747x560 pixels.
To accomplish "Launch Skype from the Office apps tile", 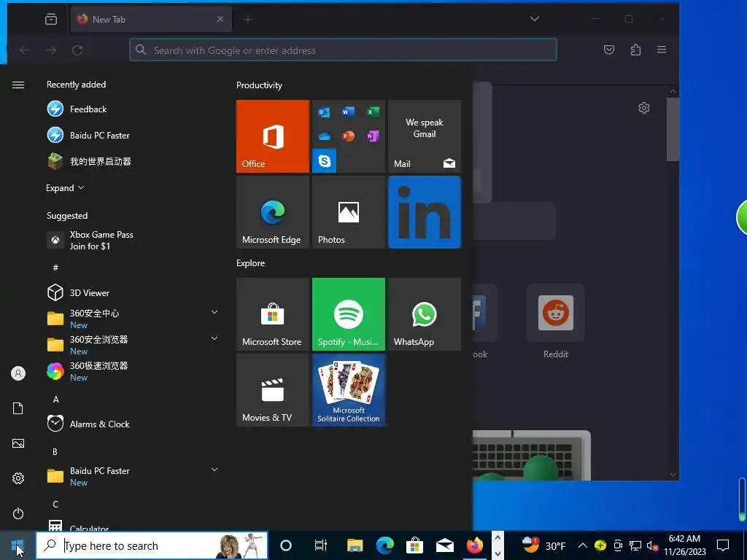I will point(325,161).
